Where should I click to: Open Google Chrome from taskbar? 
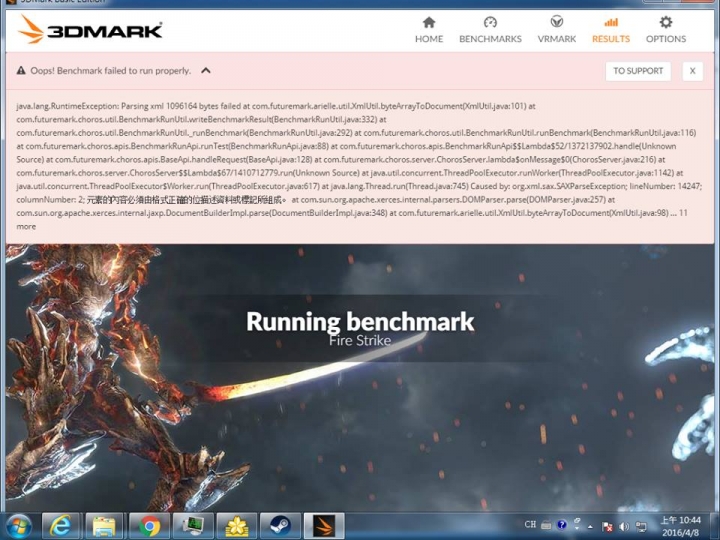(149, 526)
